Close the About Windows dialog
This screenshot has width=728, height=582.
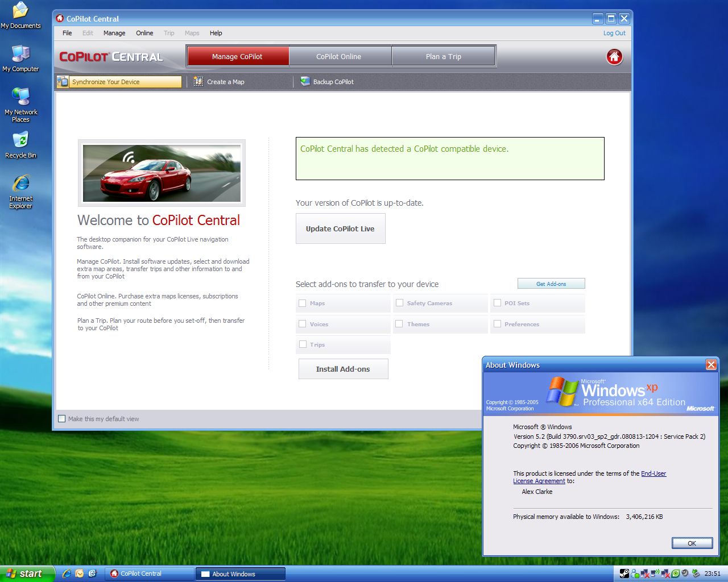(711, 365)
